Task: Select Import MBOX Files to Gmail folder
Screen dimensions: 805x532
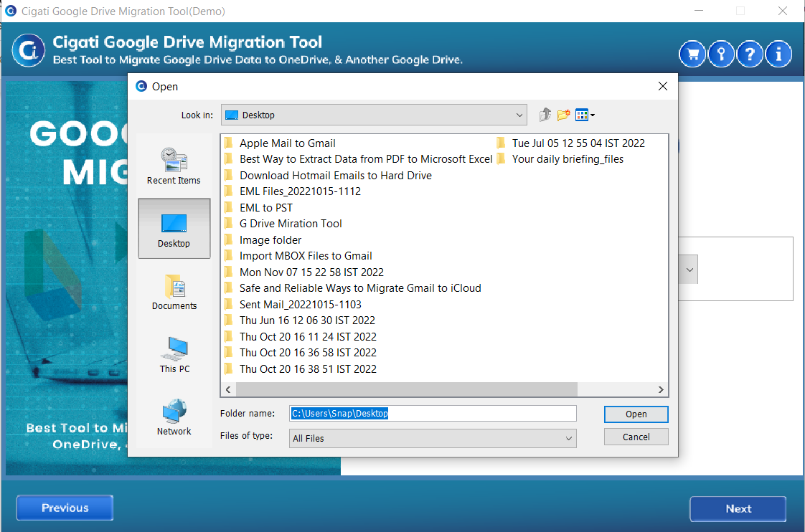Action: [x=298, y=256]
